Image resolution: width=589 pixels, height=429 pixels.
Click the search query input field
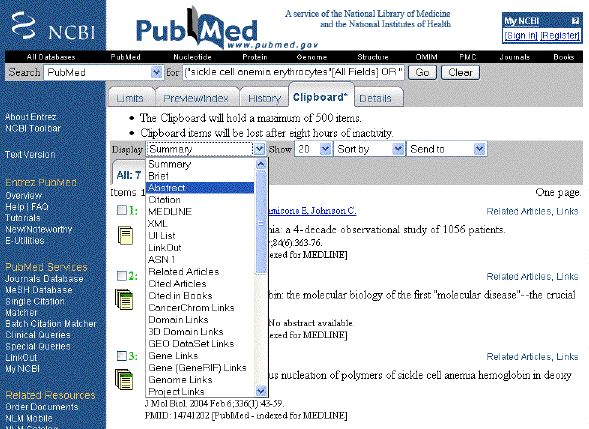pyautogui.click(x=293, y=72)
